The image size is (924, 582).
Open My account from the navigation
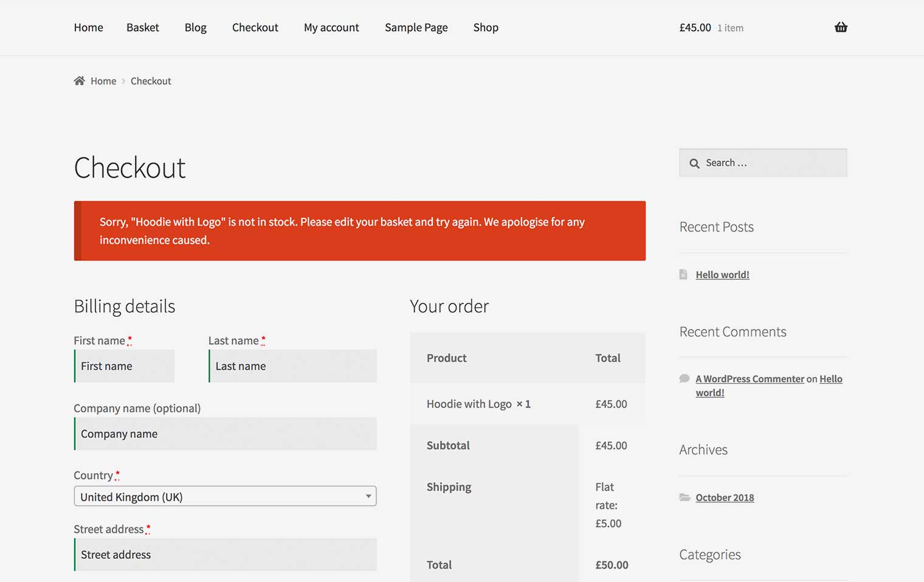coord(331,27)
